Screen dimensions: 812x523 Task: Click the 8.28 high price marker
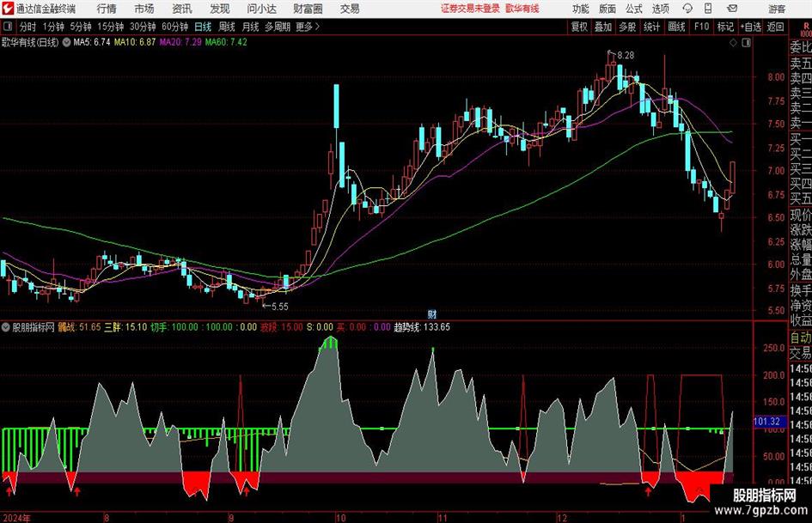tap(626, 56)
